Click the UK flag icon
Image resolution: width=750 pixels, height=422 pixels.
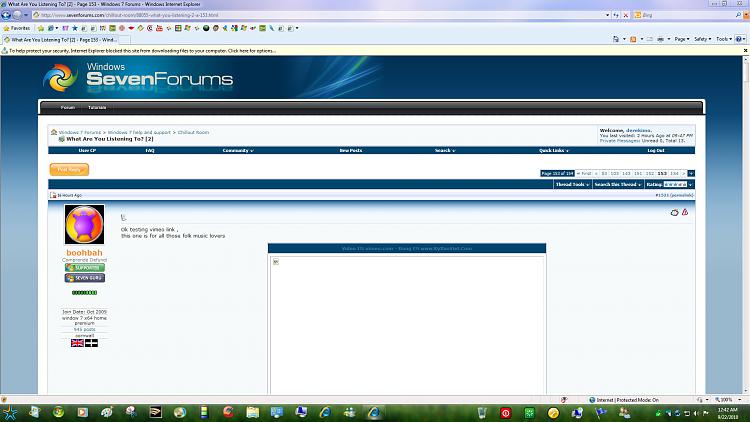pyautogui.click(x=77, y=343)
